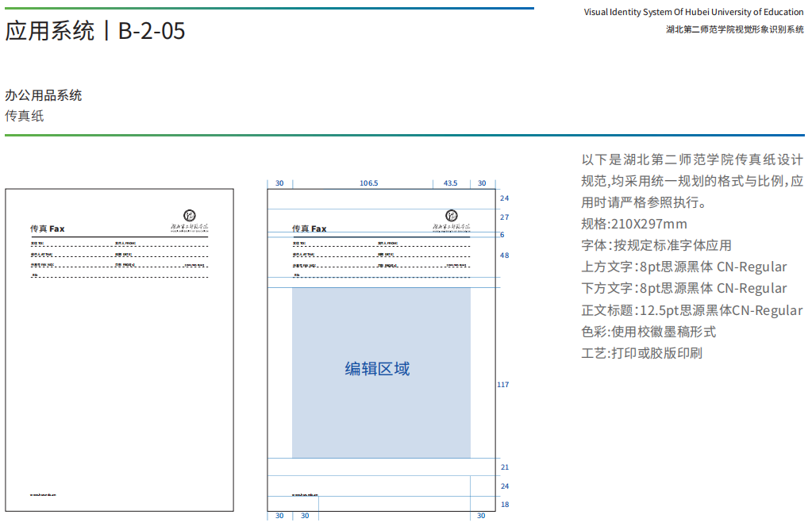Viewport: 812px width, 530px height.
Task: Select the 43.5 width dimension label
Action: tap(450, 183)
